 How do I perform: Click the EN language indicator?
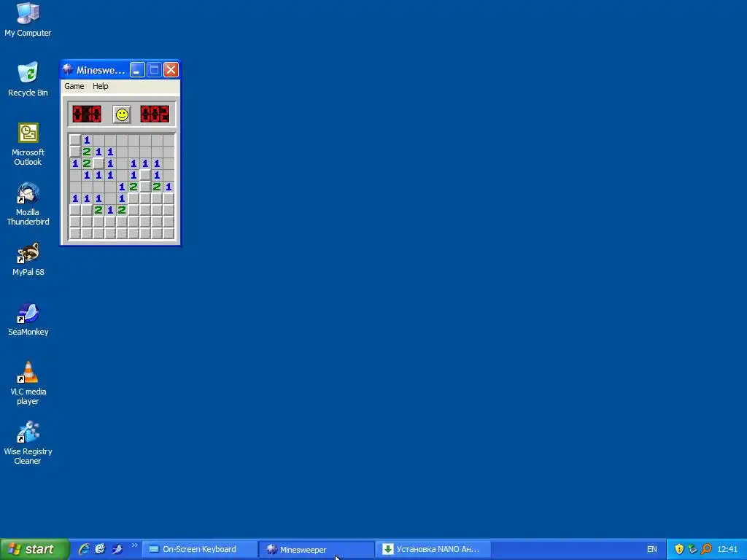click(651, 550)
